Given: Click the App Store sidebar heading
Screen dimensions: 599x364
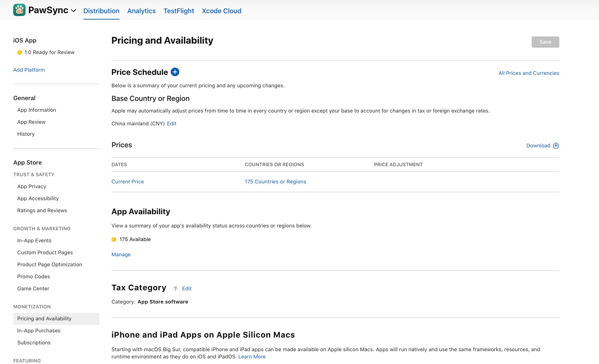Looking at the screenshot, I should tap(28, 163).
